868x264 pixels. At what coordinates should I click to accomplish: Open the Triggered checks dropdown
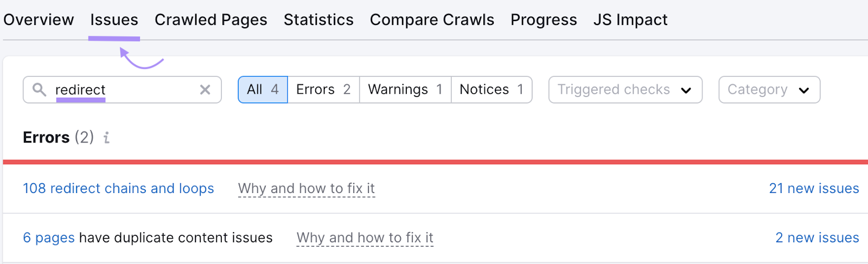625,89
